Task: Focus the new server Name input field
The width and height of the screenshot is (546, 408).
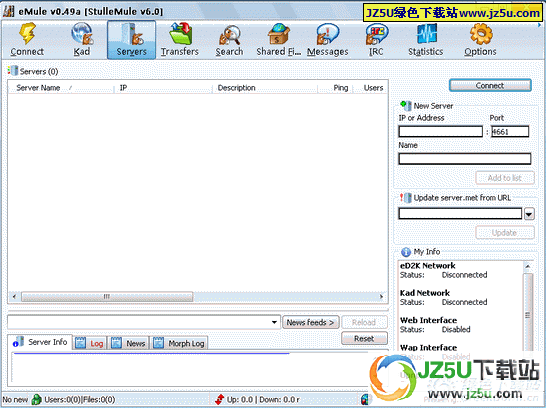Action: click(465, 159)
